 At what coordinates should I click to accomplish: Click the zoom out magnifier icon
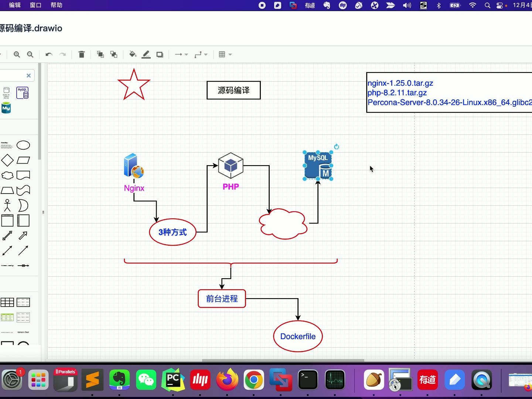(x=30, y=54)
